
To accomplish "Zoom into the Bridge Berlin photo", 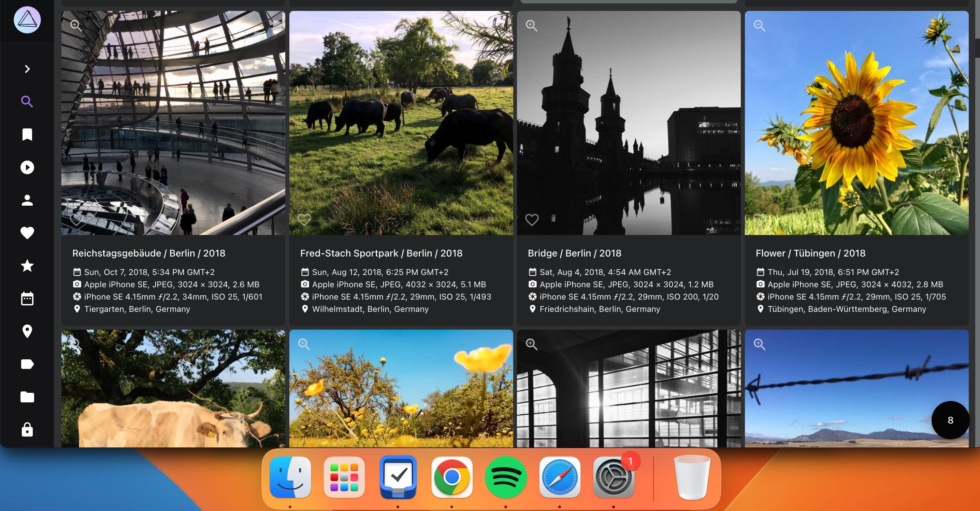I will [532, 26].
